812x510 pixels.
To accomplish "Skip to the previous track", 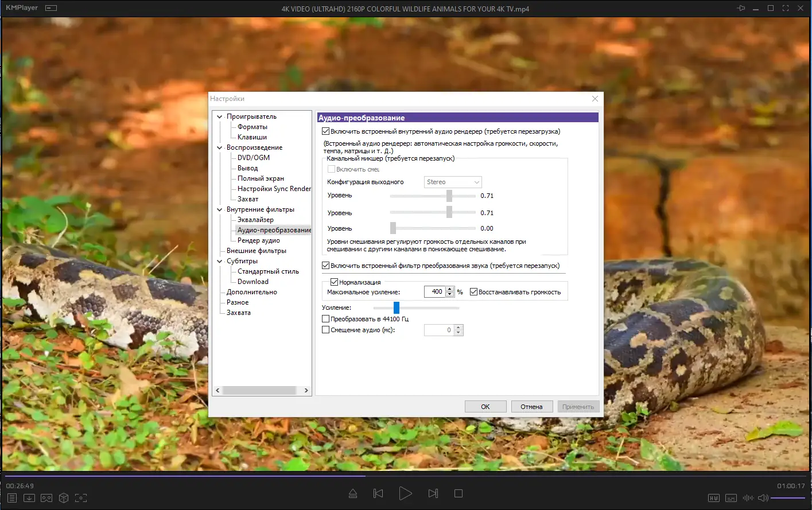I will pos(378,493).
